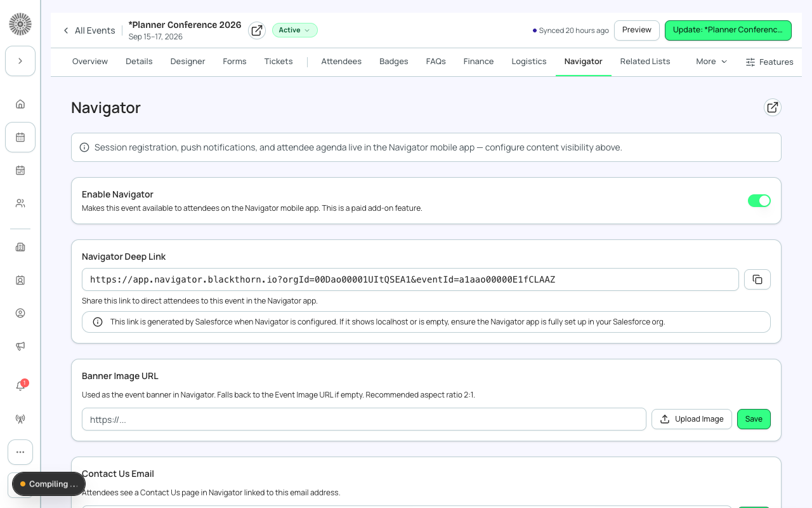Expand the left sidebar with the chevron
The width and height of the screenshot is (812, 508).
coord(20,61)
